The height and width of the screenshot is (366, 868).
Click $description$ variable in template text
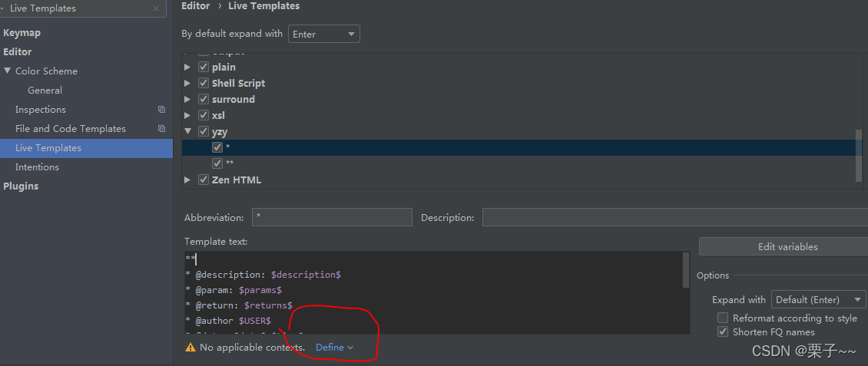(306, 274)
